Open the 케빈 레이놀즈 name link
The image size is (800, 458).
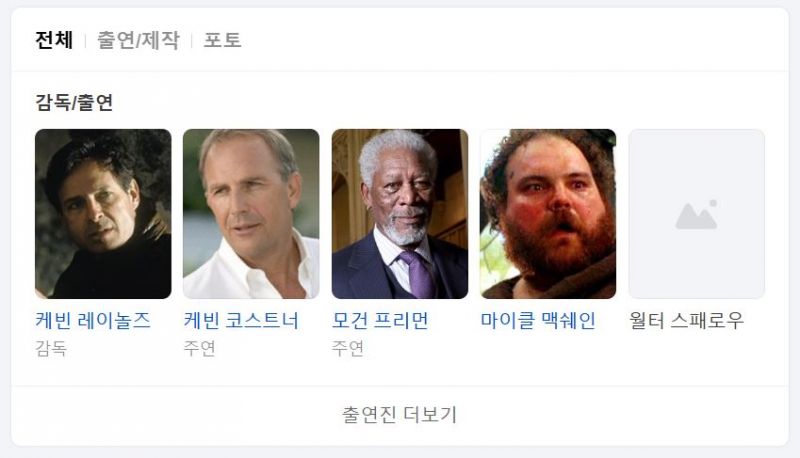(93, 321)
